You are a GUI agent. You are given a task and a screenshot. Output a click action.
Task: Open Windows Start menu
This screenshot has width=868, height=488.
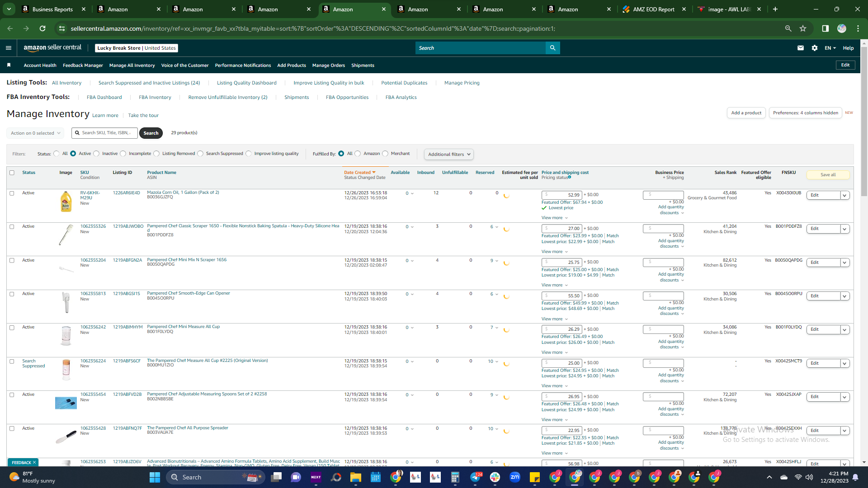point(155,477)
